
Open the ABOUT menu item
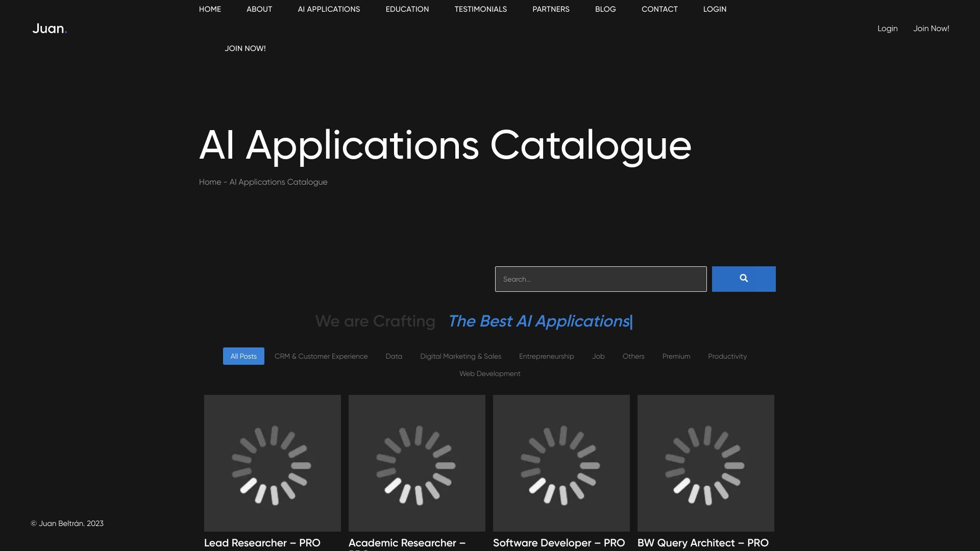(x=259, y=9)
